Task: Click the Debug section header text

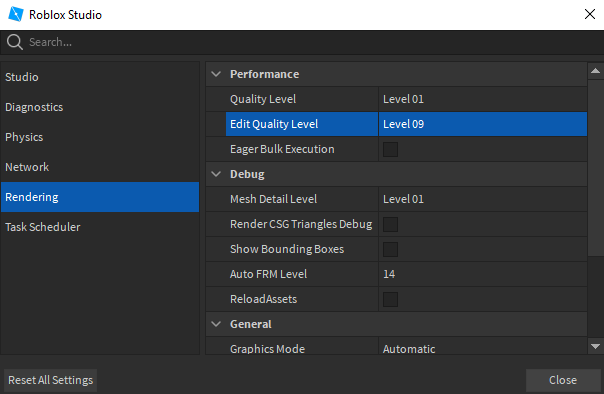Action: 247,174
